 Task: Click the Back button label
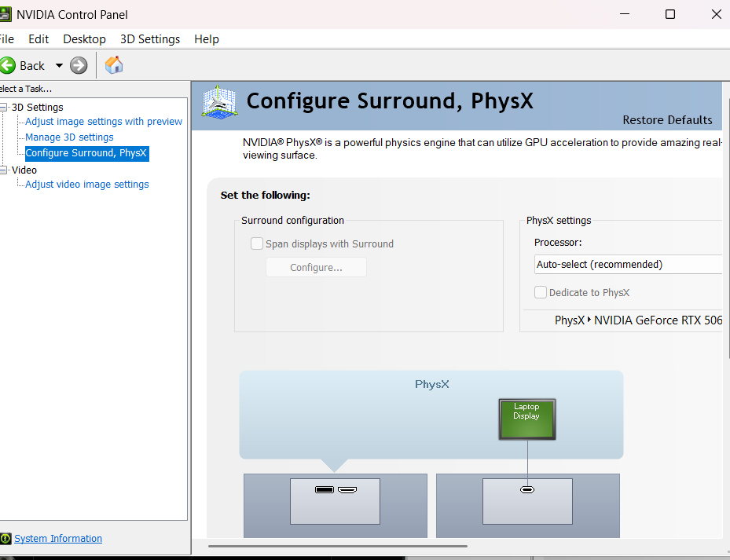(32, 66)
